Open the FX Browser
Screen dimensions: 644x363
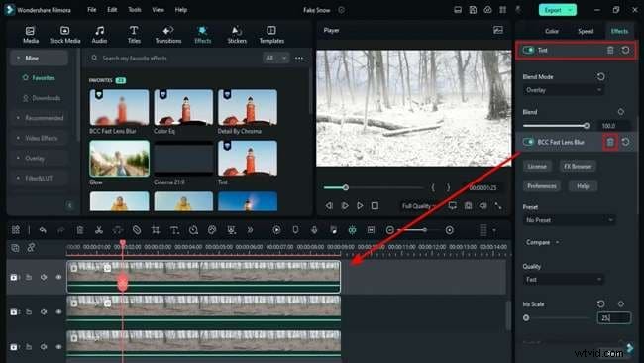tap(578, 166)
